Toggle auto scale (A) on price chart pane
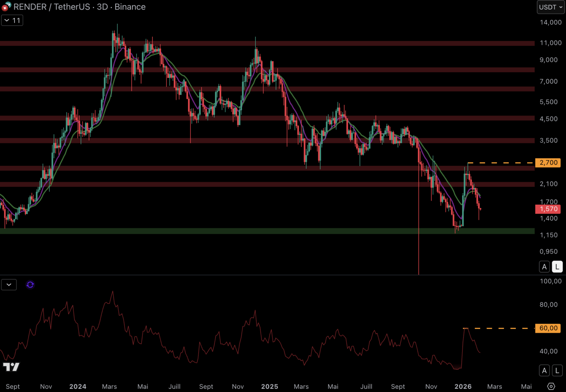 tap(544, 267)
